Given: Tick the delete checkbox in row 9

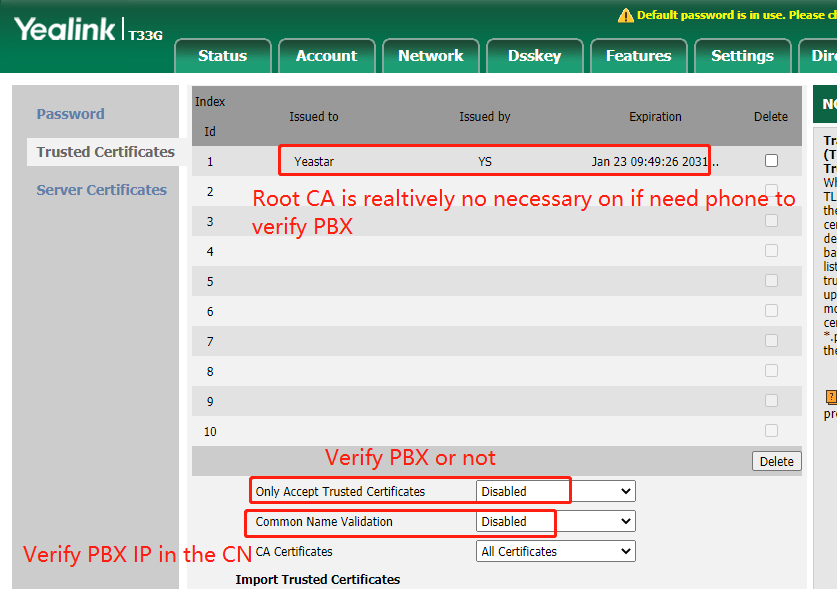Looking at the screenshot, I should (x=771, y=400).
